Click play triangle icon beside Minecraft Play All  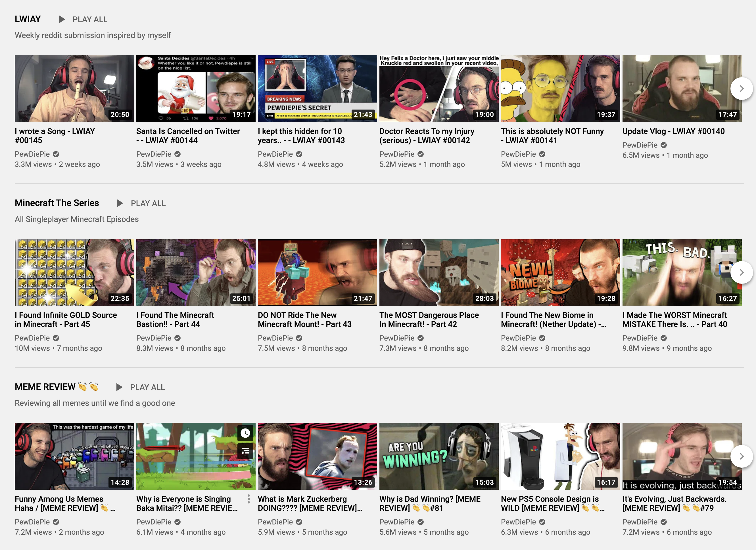click(120, 203)
